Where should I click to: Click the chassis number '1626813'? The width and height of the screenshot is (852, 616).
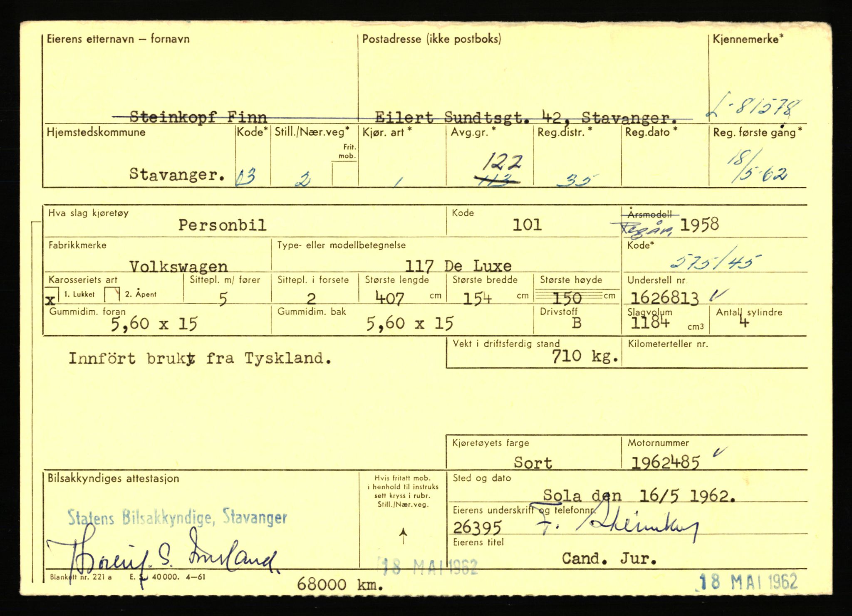point(665,298)
